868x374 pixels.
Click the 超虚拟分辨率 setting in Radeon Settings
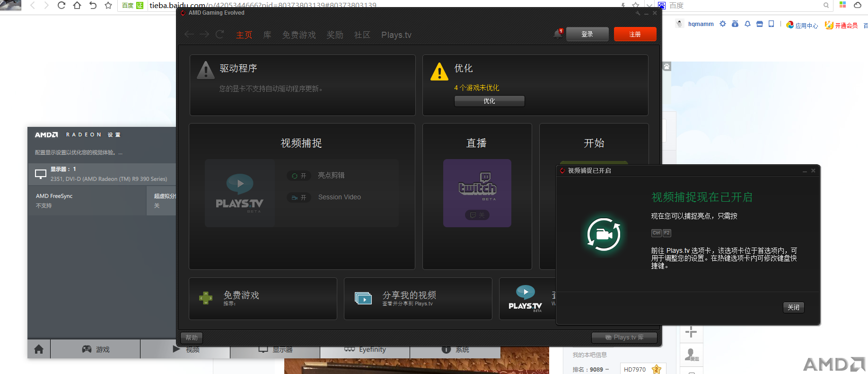coord(162,201)
